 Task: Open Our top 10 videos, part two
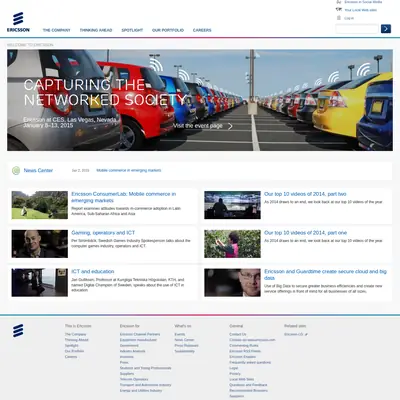coord(305,194)
